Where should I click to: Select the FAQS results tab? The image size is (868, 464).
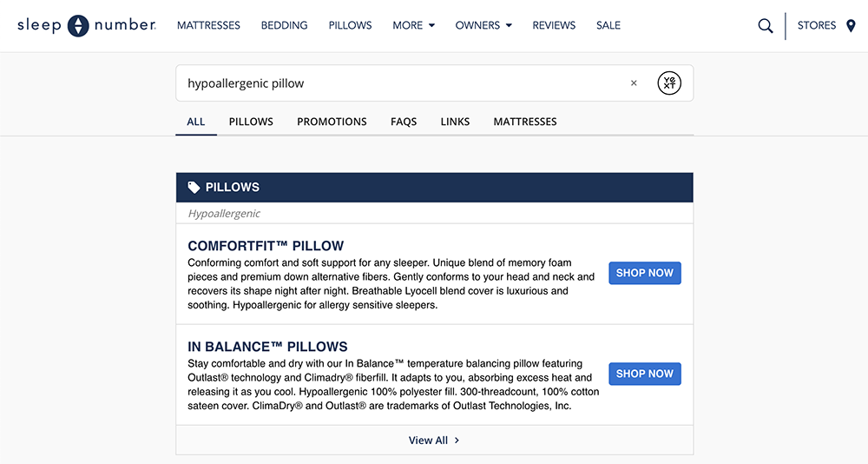pos(404,122)
